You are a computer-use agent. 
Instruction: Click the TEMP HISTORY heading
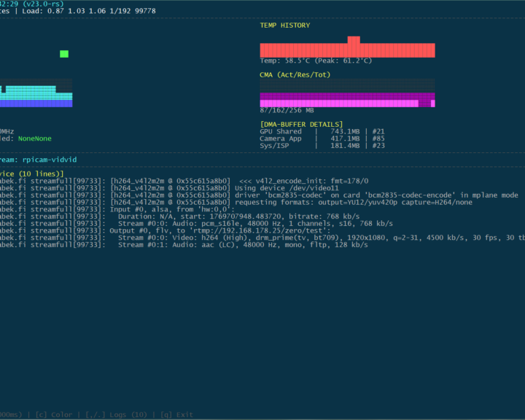pos(284,26)
